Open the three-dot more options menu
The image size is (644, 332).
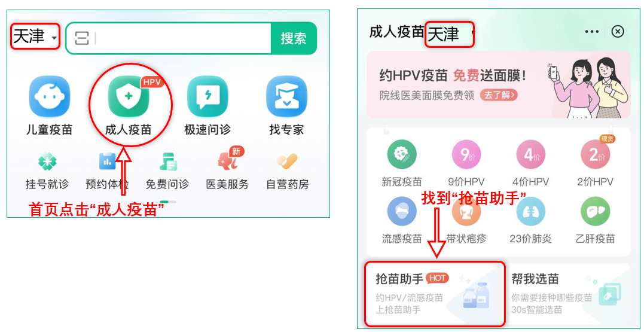591,32
